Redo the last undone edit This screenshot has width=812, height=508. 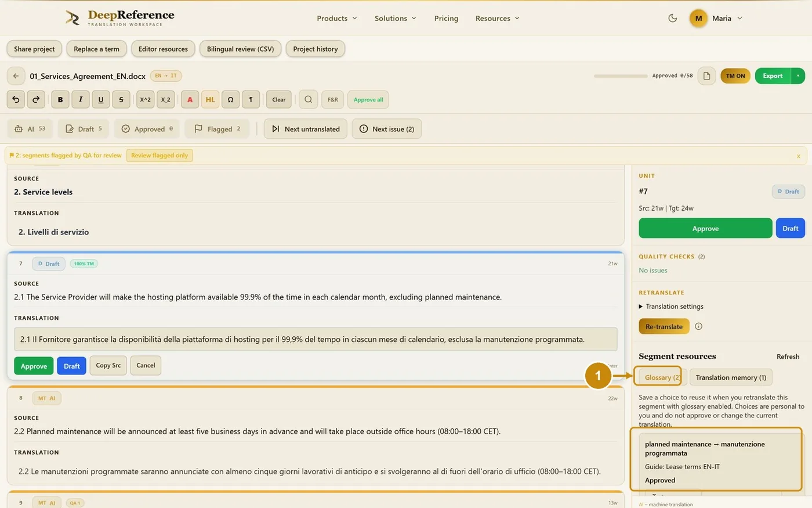coord(36,99)
